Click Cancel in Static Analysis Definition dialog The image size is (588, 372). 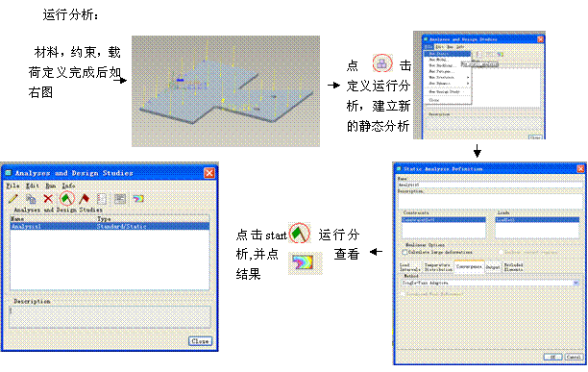[574, 357]
